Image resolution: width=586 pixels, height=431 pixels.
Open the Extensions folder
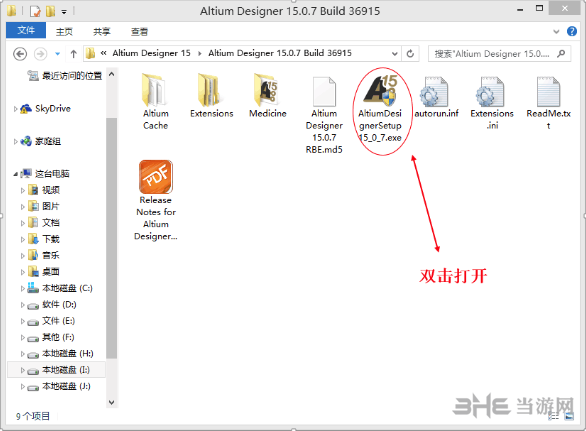[x=212, y=96]
